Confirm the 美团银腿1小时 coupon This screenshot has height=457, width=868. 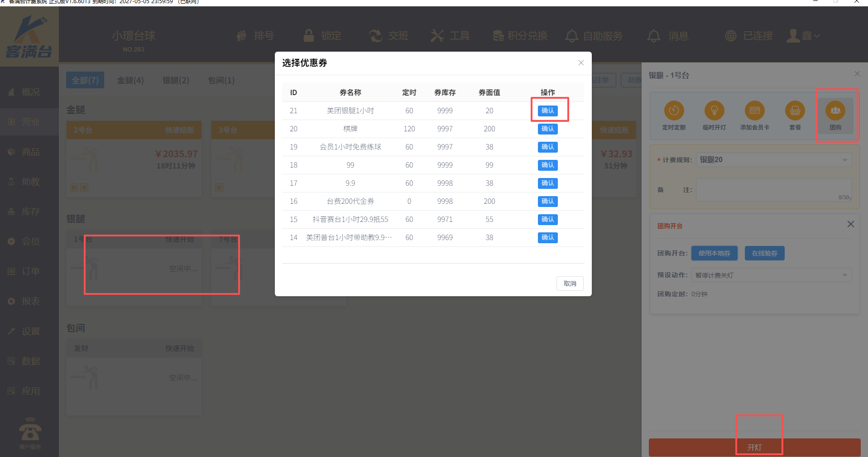(547, 111)
